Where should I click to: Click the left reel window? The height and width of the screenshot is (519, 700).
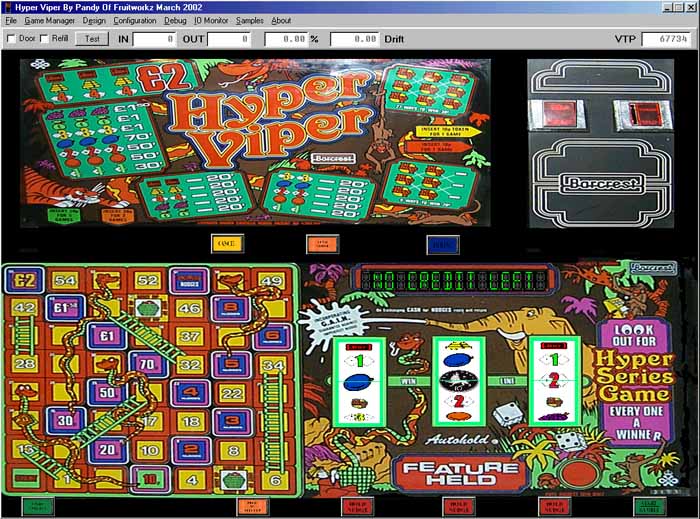[359, 382]
